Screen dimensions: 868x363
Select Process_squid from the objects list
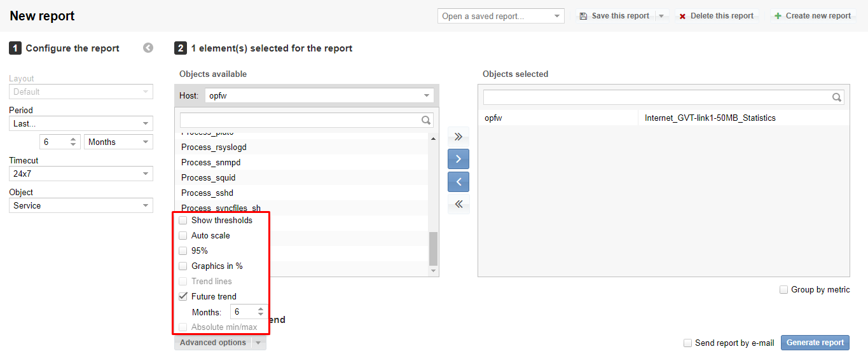pos(208,178)
